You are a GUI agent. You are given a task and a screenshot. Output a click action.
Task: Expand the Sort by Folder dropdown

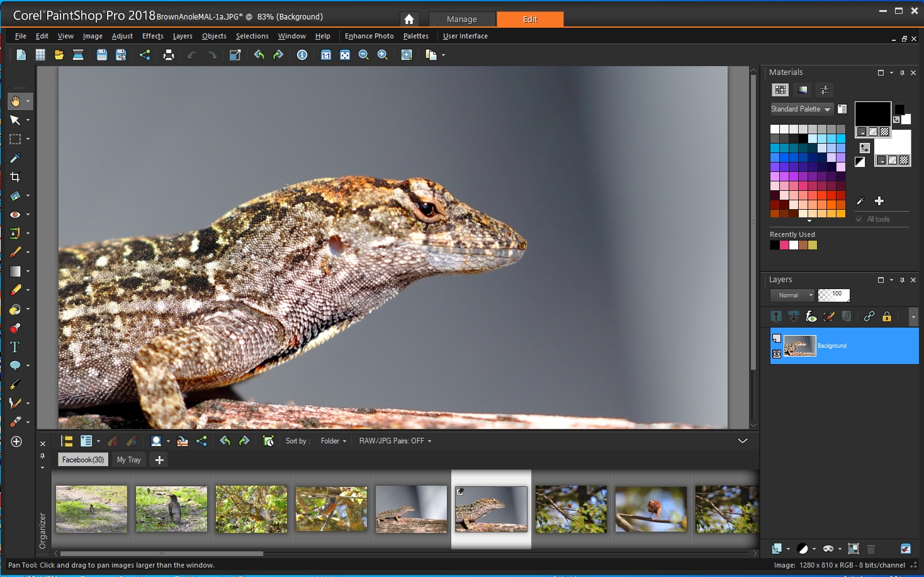[333, 441]
